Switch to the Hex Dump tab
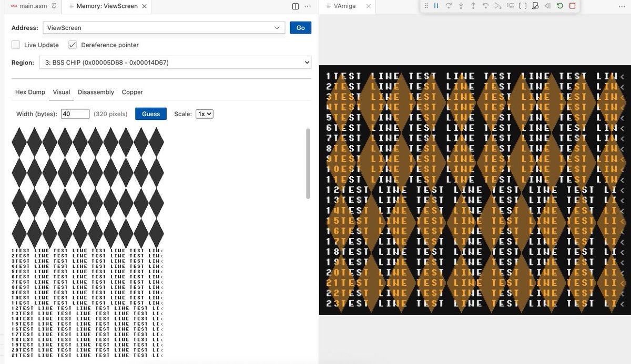The width and height of the screenshot is (631, 364). 30,92
